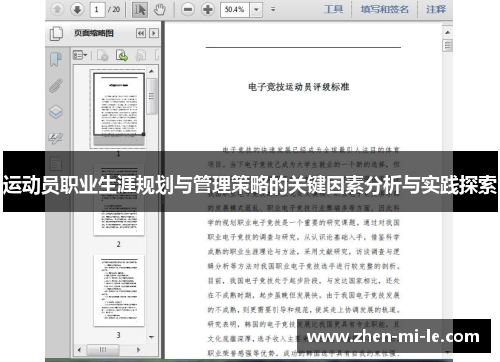Click document scroll up arrow

pos(447,32)
